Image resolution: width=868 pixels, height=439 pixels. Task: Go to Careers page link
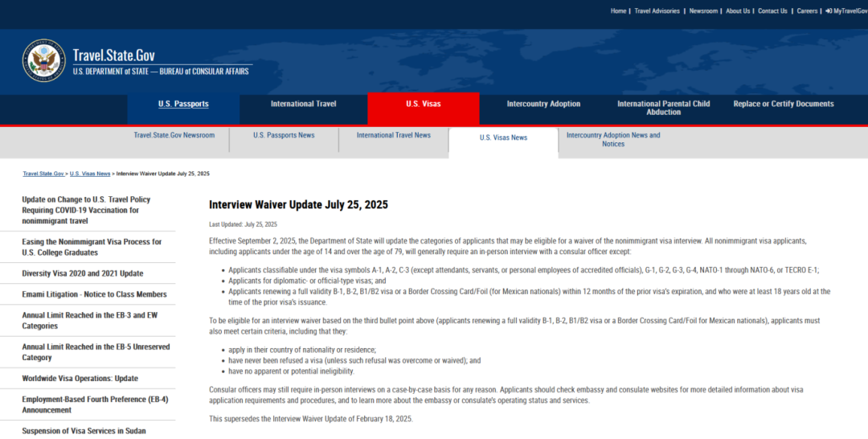[807, 11]
